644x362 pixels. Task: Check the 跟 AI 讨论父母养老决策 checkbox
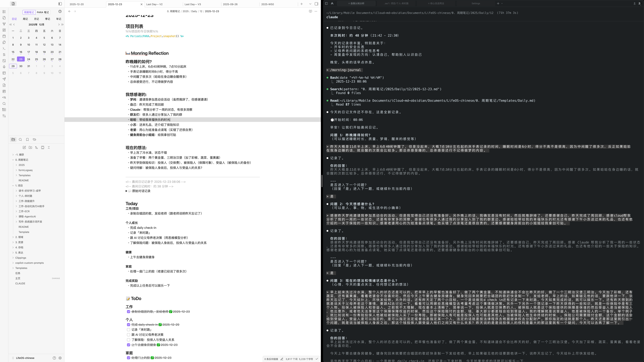click(x=129, y=335)
